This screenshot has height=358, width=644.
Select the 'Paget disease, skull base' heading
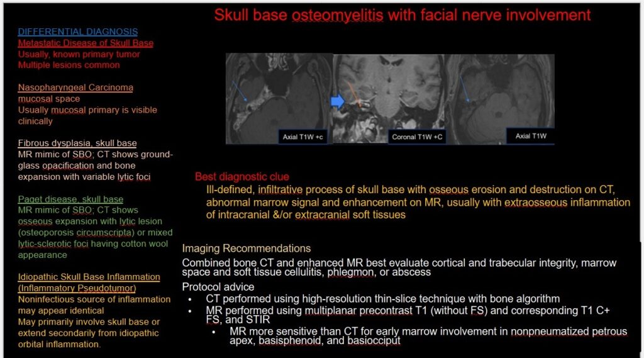pos(70,199)
